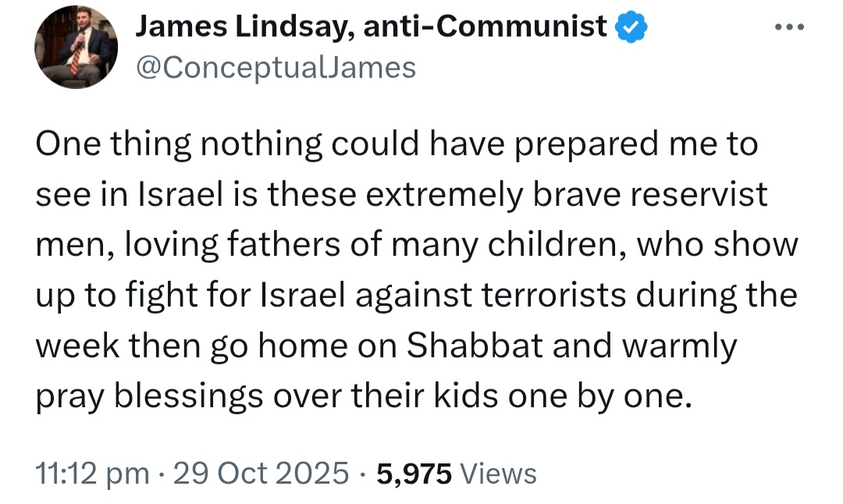Image resolution: width=843 pixels, height=504 pixels.
Task: Click the 29 Oct 2025 date
Action: (x=261, y=474)
